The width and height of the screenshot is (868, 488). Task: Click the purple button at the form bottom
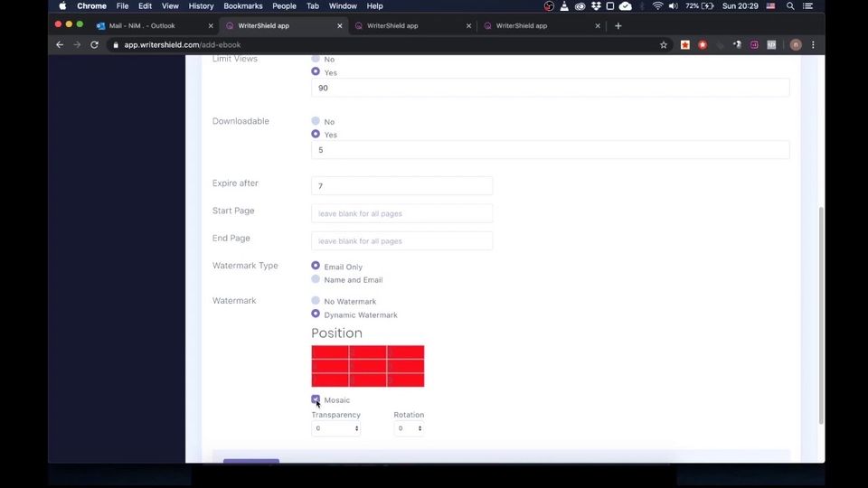tap(251, 461)
